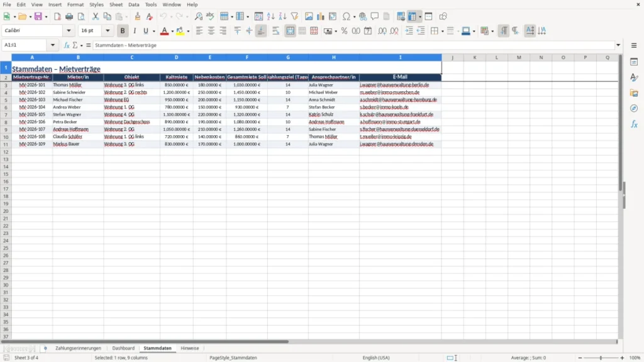Apply the yellow background color swatch

pos(180,31)
